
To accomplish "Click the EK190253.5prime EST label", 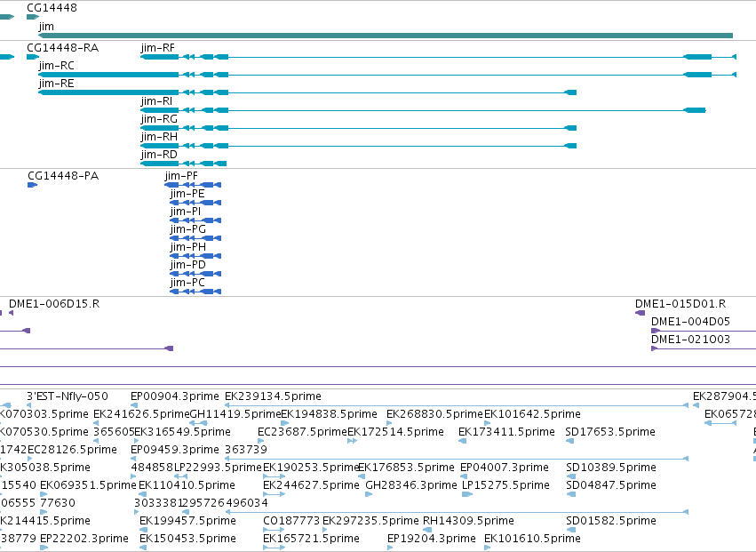I will (x=311, y=468).
